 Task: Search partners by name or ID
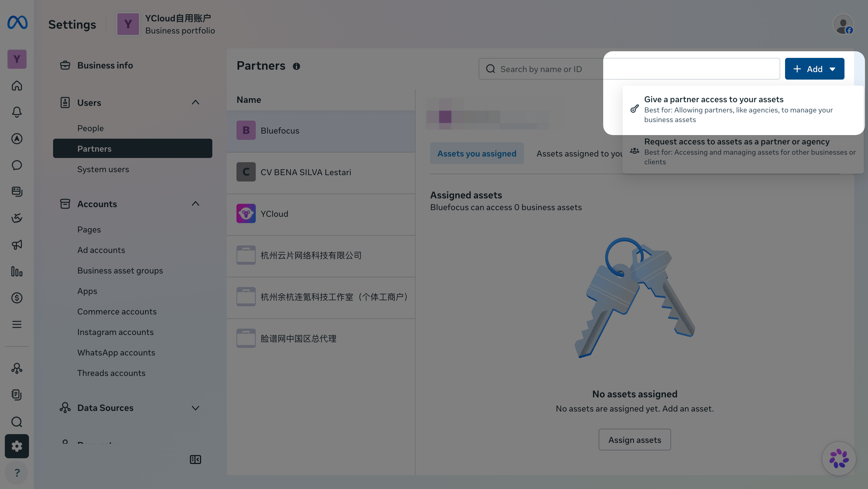pyautogui.click(x=629, y=69)
